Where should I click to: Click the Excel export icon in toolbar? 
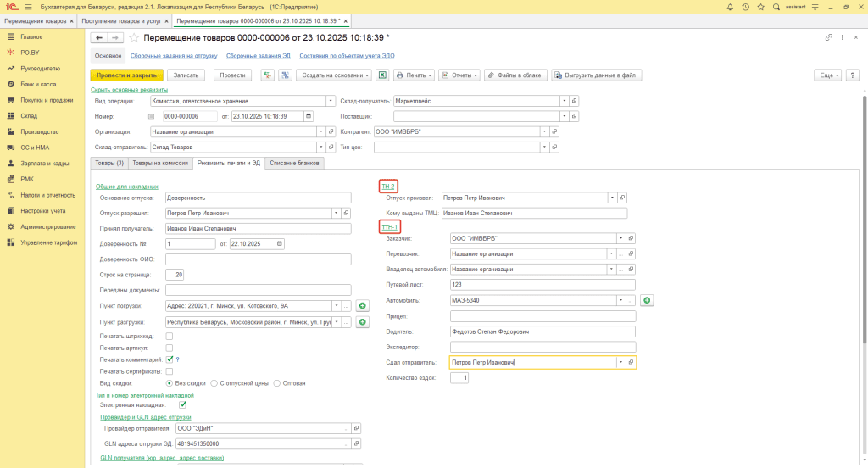tap(382, 75)
